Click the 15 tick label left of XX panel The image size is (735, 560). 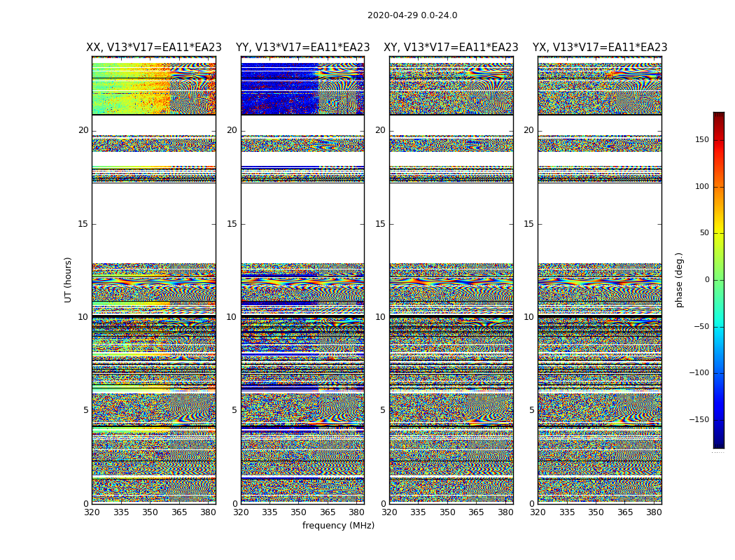[83, 224]
